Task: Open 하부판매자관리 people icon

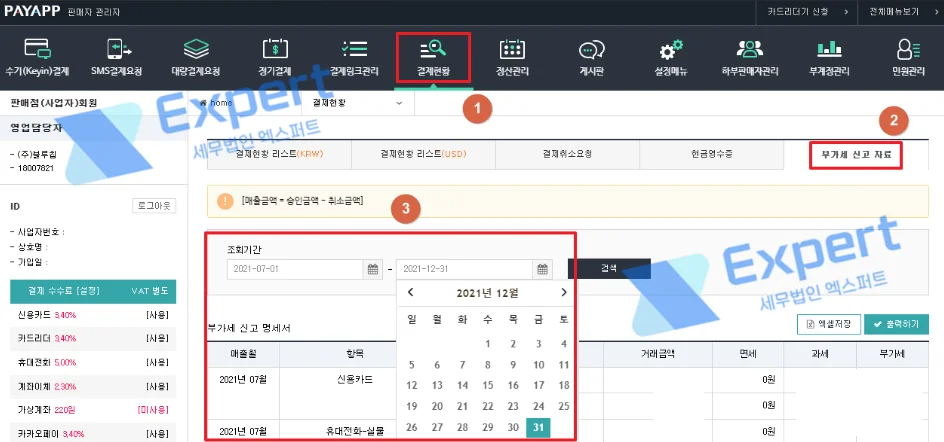Action: point(750,49)
